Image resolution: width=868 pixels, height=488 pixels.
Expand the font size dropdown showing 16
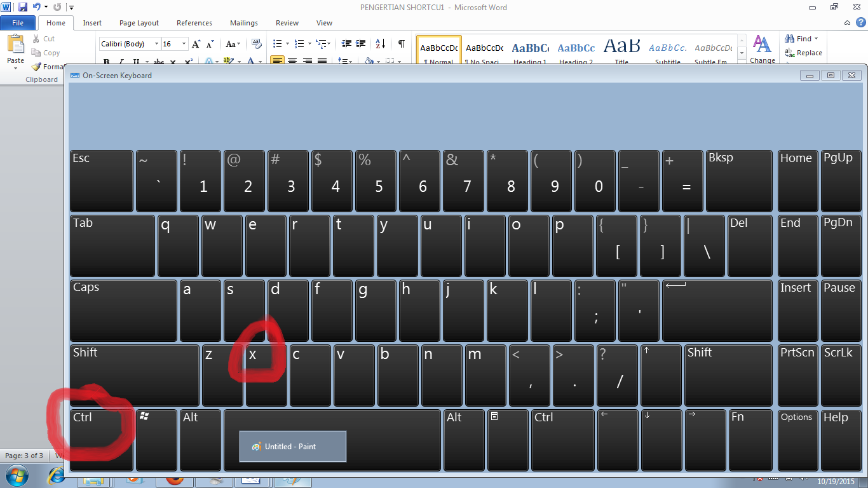pos(184,44)
